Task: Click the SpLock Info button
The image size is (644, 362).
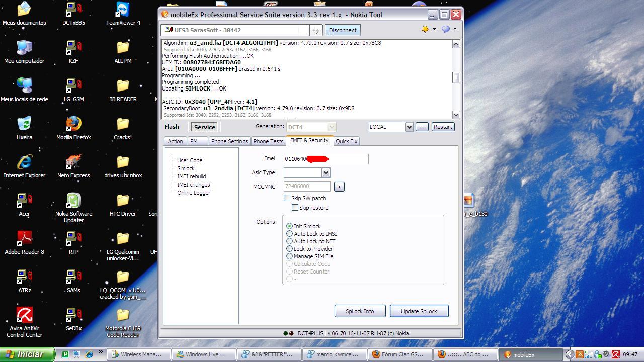Action: pos(360,311)
